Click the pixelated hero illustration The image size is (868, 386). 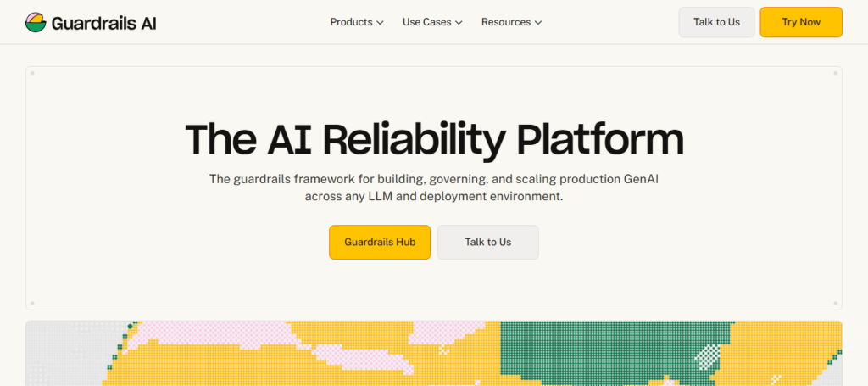click(434, 353)
